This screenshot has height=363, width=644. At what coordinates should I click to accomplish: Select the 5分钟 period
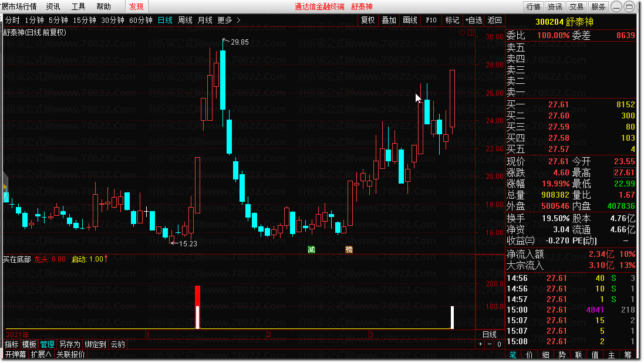click(58, 20)
